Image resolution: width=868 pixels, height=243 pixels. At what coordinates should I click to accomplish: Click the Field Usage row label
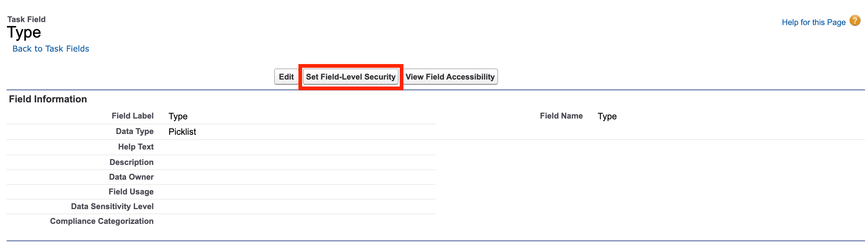pos(131,192)
